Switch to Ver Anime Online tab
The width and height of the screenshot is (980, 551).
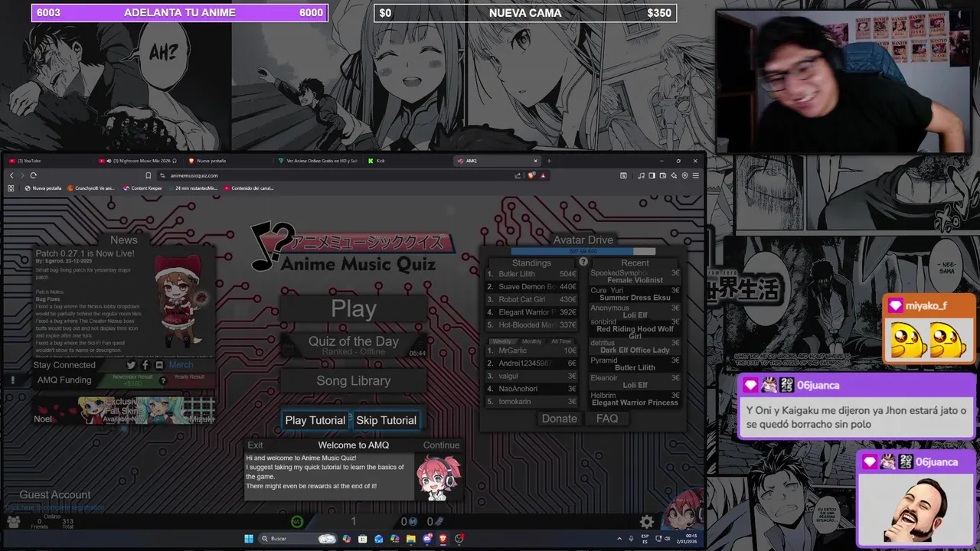tap(317, 161)
